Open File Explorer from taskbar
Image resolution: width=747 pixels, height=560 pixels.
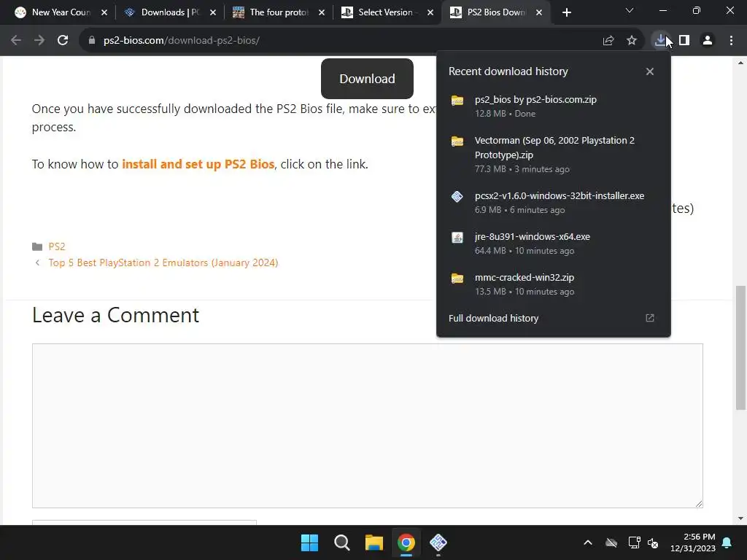[x=374, y=542]
